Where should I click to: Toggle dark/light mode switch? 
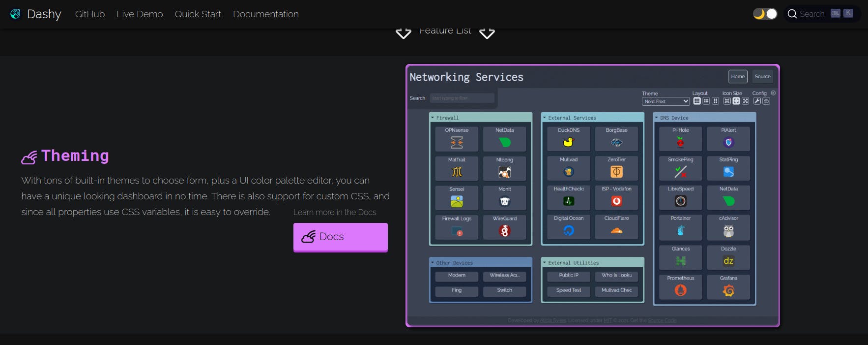tap(765, 14)
